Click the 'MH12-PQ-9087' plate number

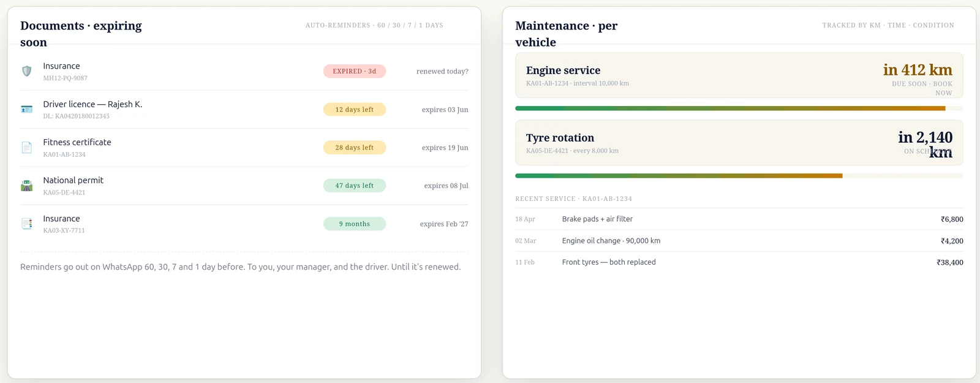coord(66,78)
